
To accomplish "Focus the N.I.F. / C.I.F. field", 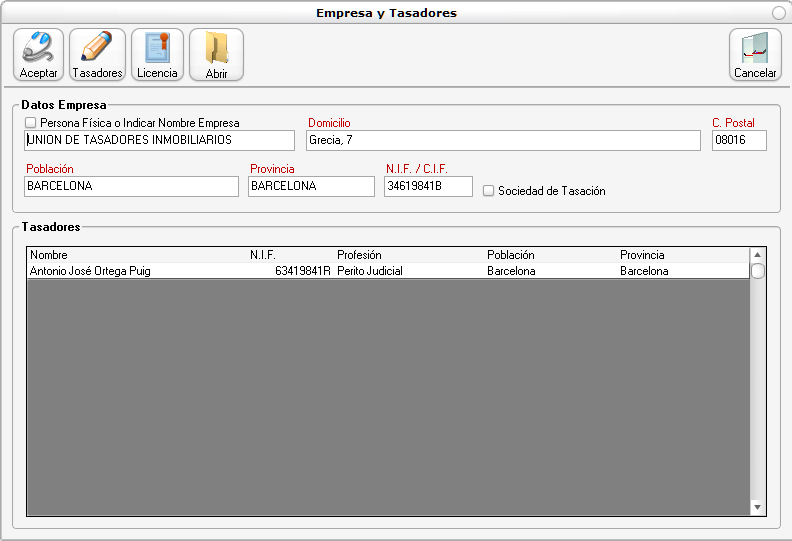I will 428,187.
